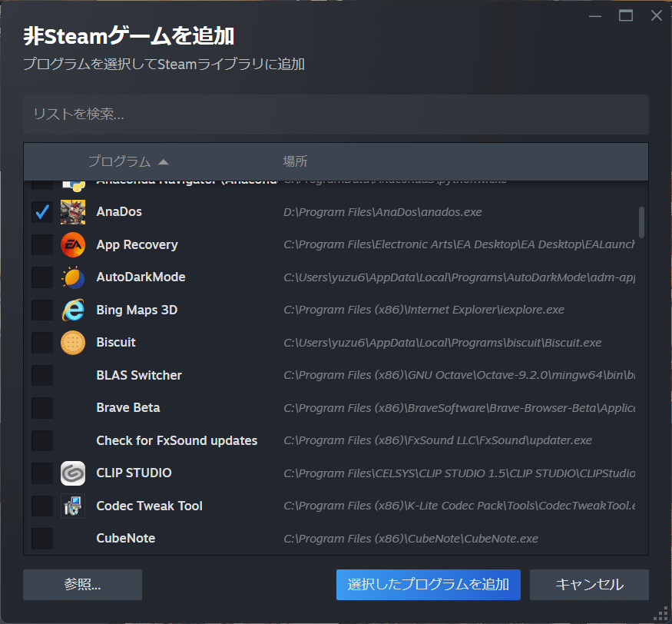Sort by the プログラム column header
The image size is (672, 624).
(127, 161)
